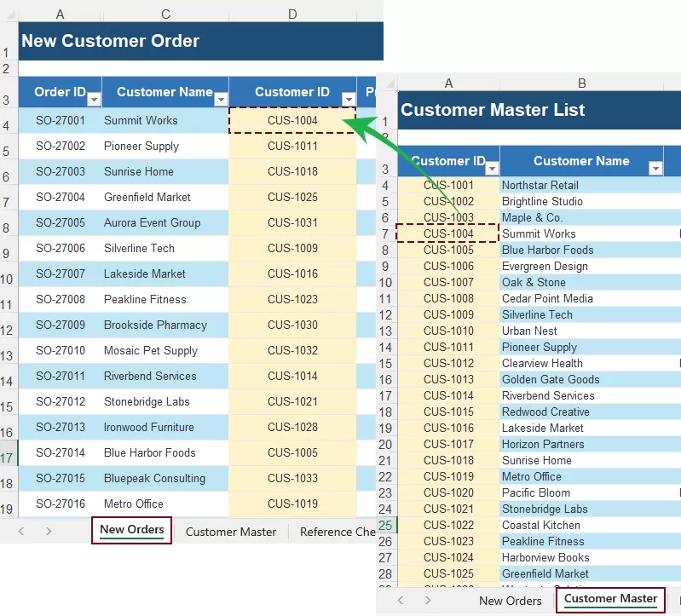
Task: Select Horizon Partners cell
Action: 581,444
